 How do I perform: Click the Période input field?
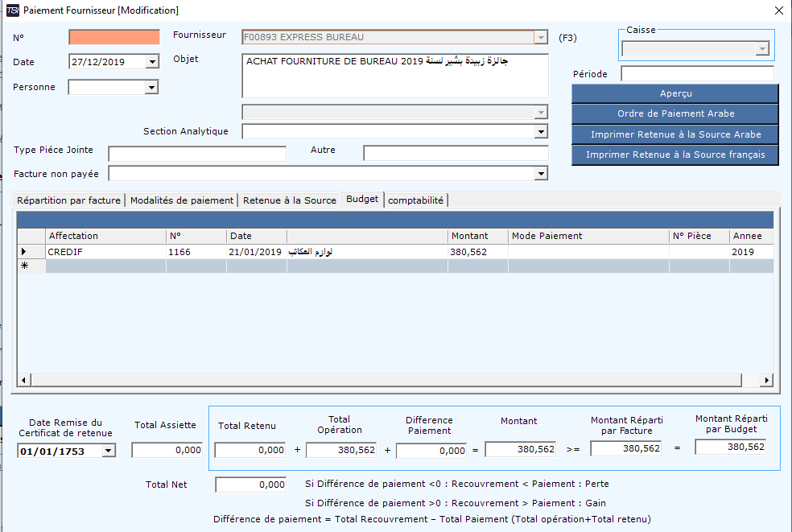click(x=697, y=74)
